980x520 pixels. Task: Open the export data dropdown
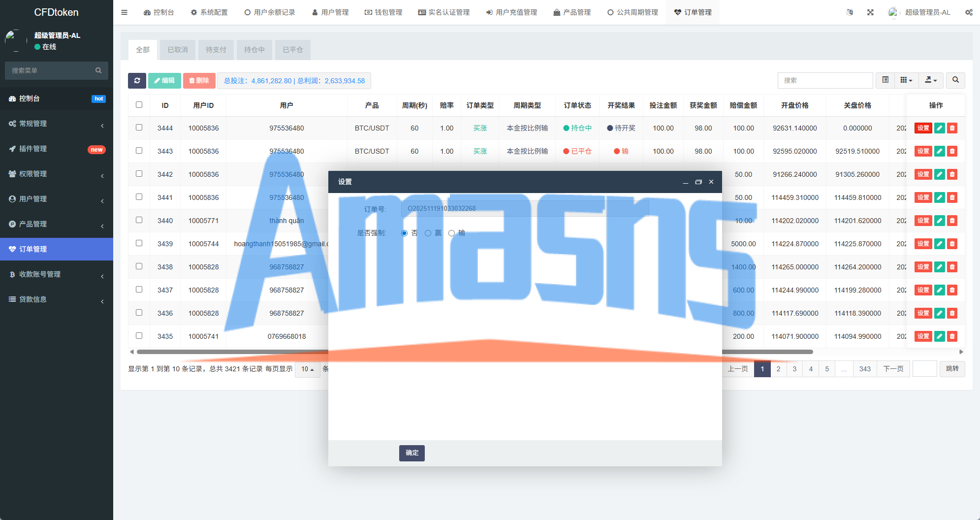[x=931, y=80]
